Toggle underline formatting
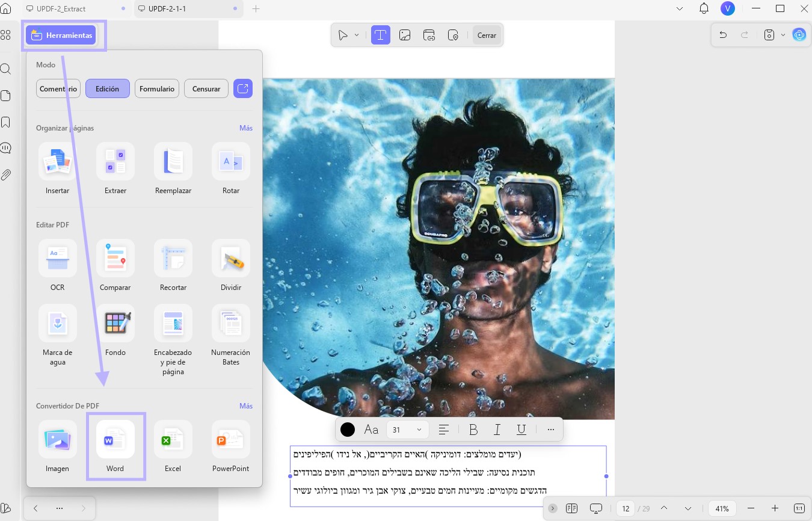The height and width of the screenshot is (521, 812). (521, 430)
